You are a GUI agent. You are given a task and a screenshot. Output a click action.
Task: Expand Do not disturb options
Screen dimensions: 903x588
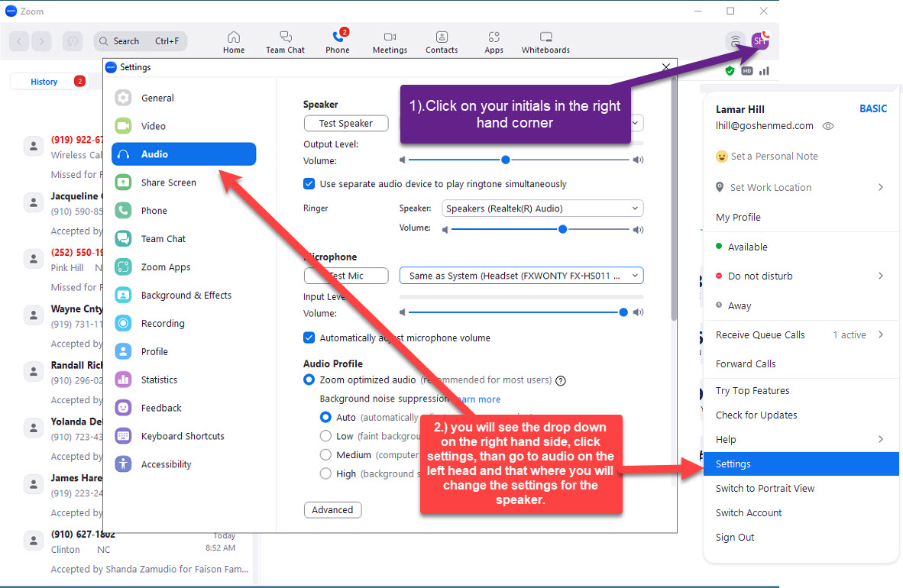(881, 276)
